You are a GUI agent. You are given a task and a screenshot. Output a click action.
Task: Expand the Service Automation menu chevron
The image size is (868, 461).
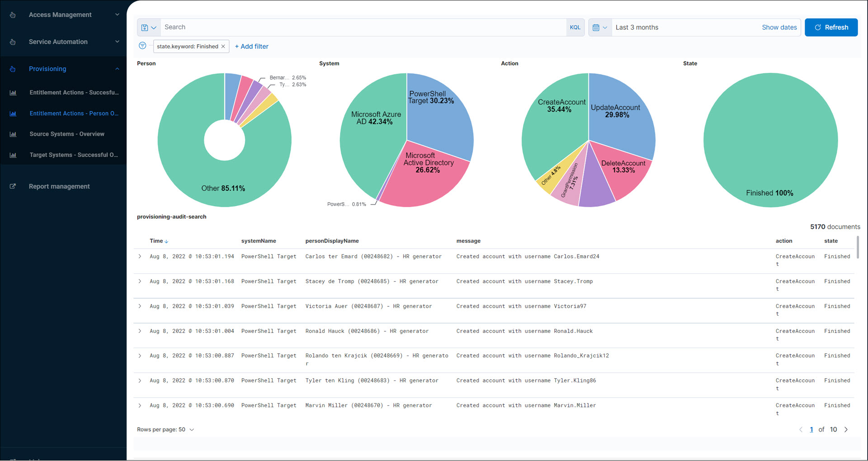click(x=117, y=42)
